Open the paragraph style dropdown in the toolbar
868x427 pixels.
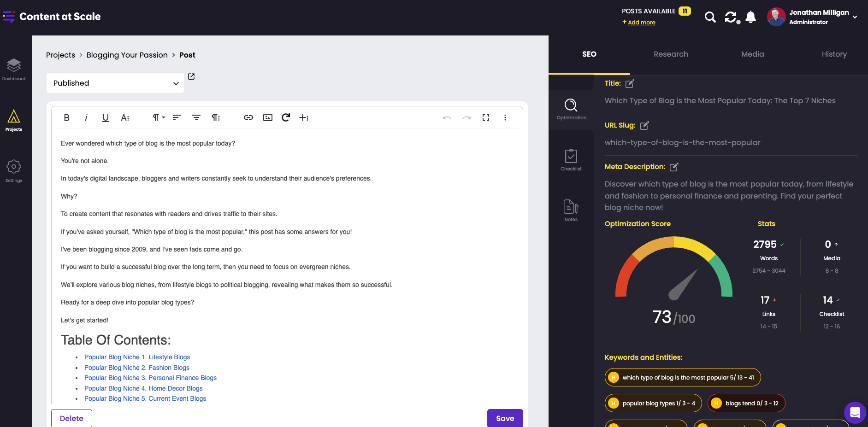pyautogui.click(x=158, y=117)
